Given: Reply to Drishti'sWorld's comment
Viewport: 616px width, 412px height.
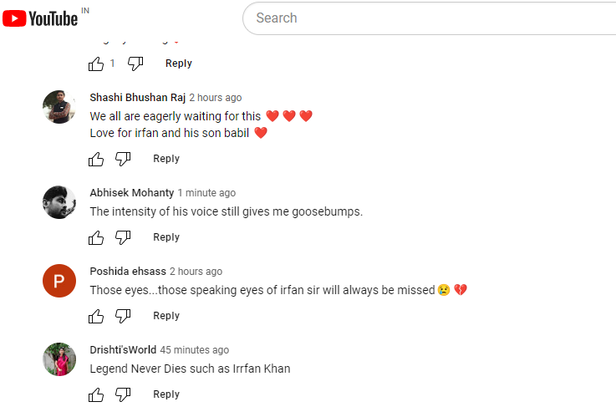Looking at the screenshot, I should click(x=166, y=395).
